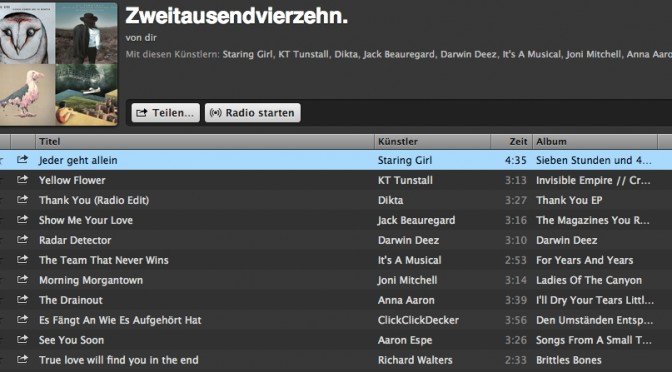This screenshot has height=372, width=672.
Task: Click It's A Musical in header artist list
Action: tap(531, 54)
